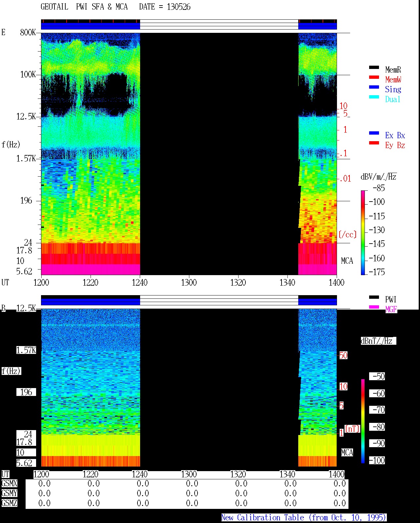
Task: Click the 100K frequency label in E panel
Action: (28, 74)
